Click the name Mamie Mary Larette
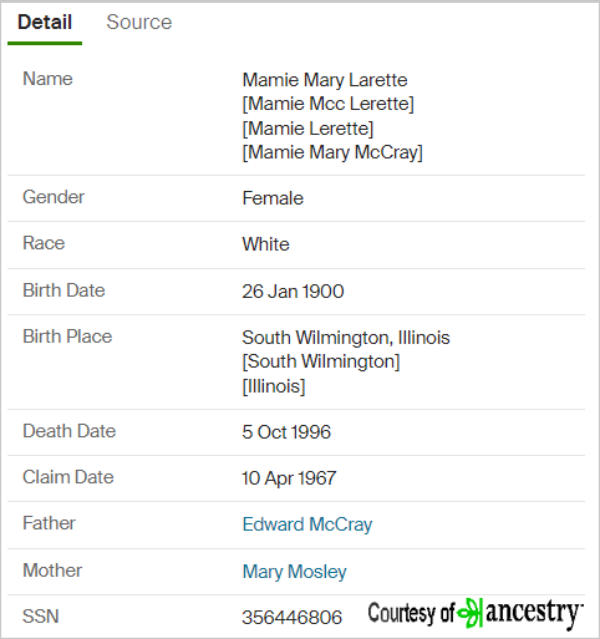This screenshot has height=639, width=600. (325, 80)
